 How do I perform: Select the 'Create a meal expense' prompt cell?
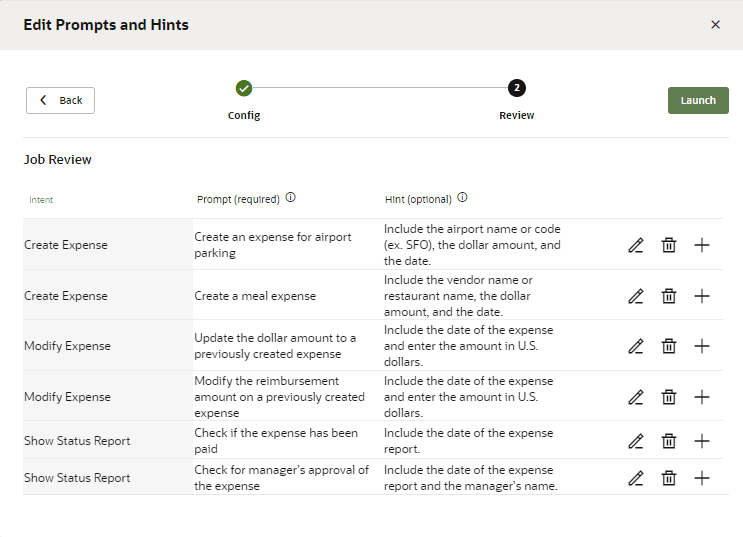click(x=255, y=296)
